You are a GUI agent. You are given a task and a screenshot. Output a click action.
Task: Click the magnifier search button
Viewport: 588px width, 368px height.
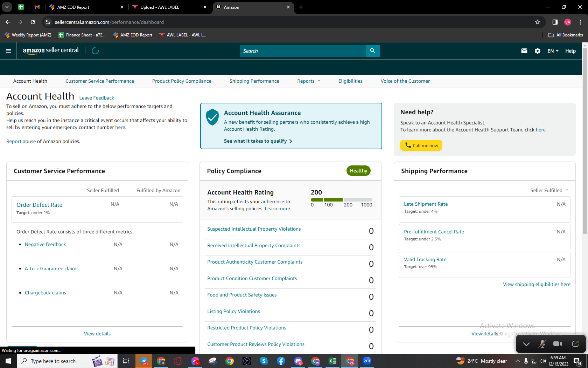[372, 51]
